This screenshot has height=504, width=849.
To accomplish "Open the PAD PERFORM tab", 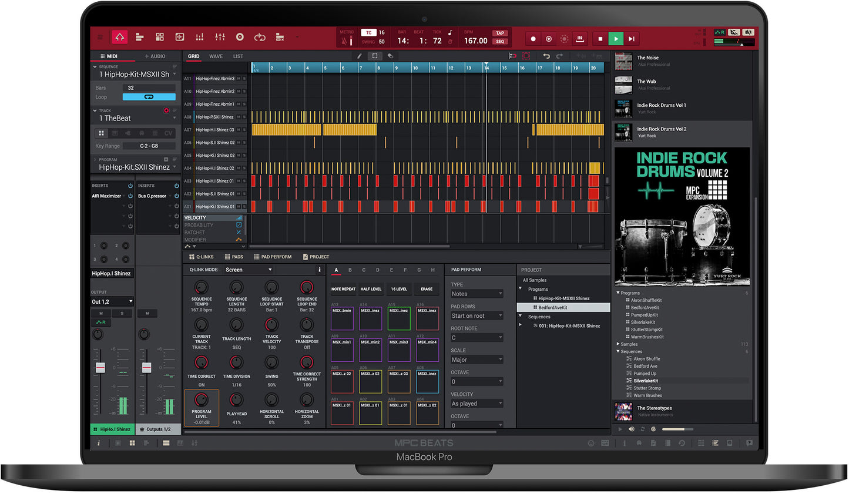I will tap(273, 257).
